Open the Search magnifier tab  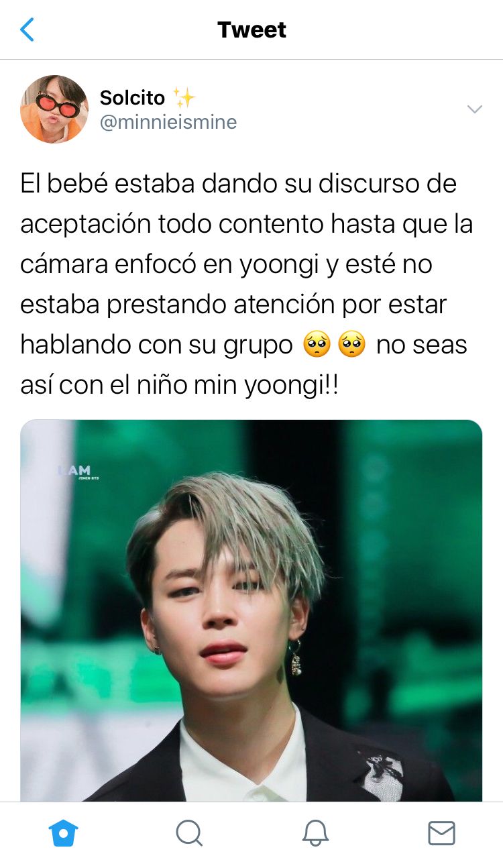coord(189,833)
